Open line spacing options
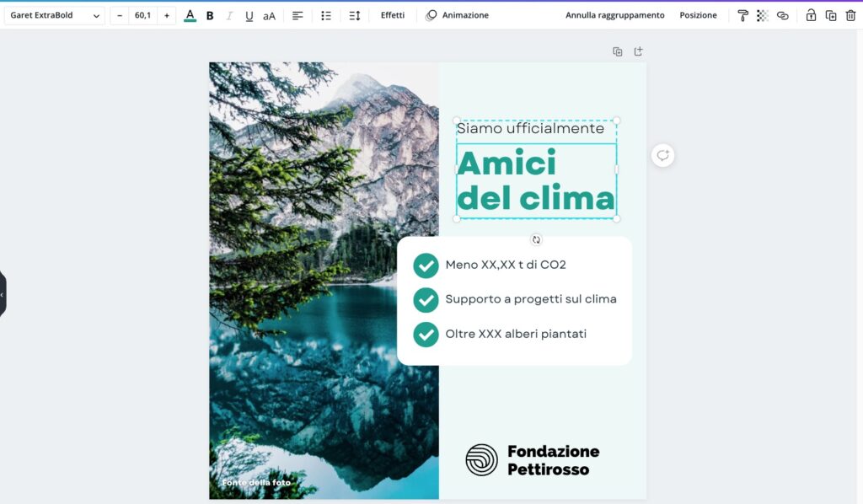The image size is (863, 504). [355, 16]
